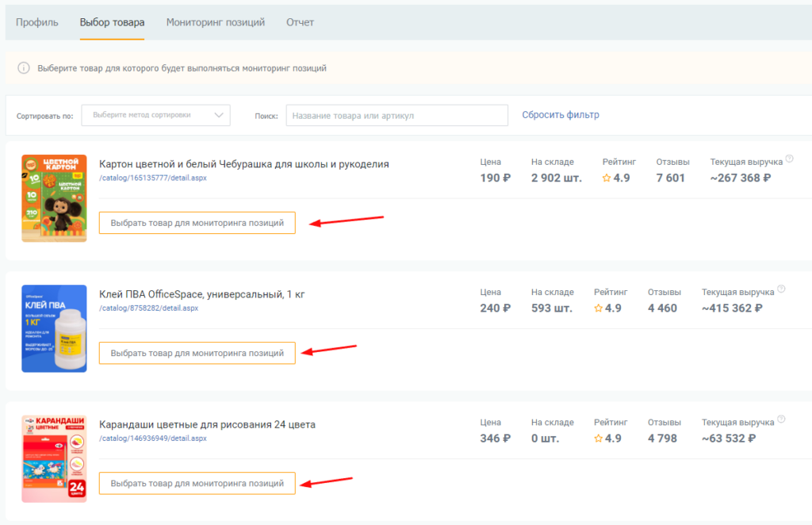
Task: Switch to the Профиль tab
Action: pyautogui.click(x=37, y=22)
